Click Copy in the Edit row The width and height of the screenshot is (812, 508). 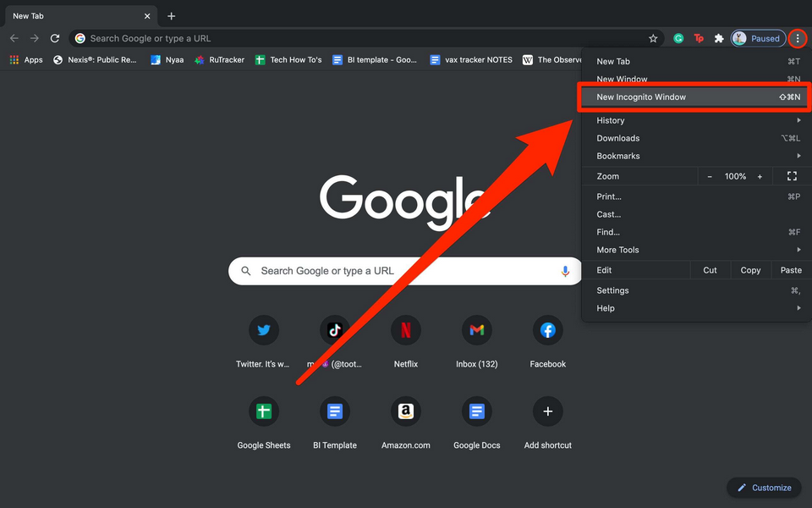(x=750, y=270)
